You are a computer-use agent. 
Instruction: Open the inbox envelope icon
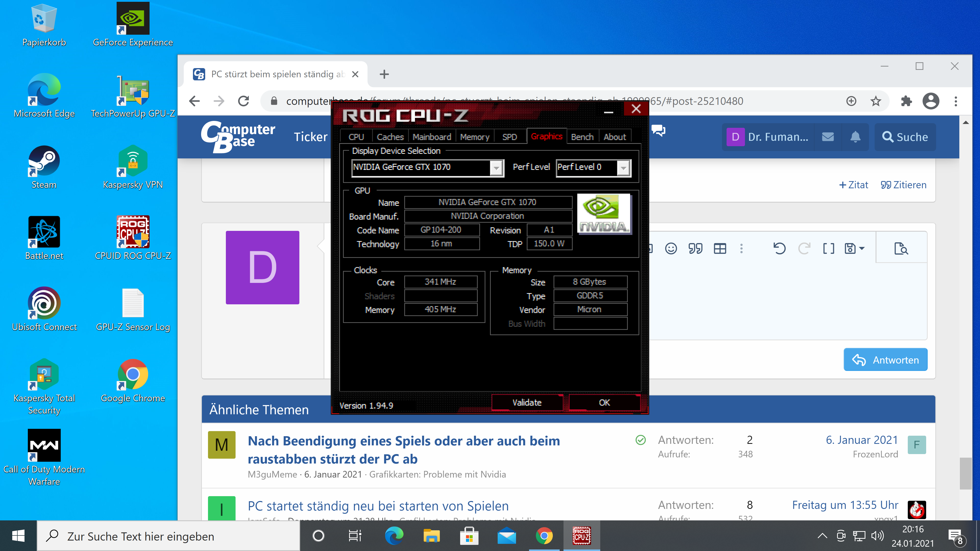pyautogui.click(x=828, y=137)
